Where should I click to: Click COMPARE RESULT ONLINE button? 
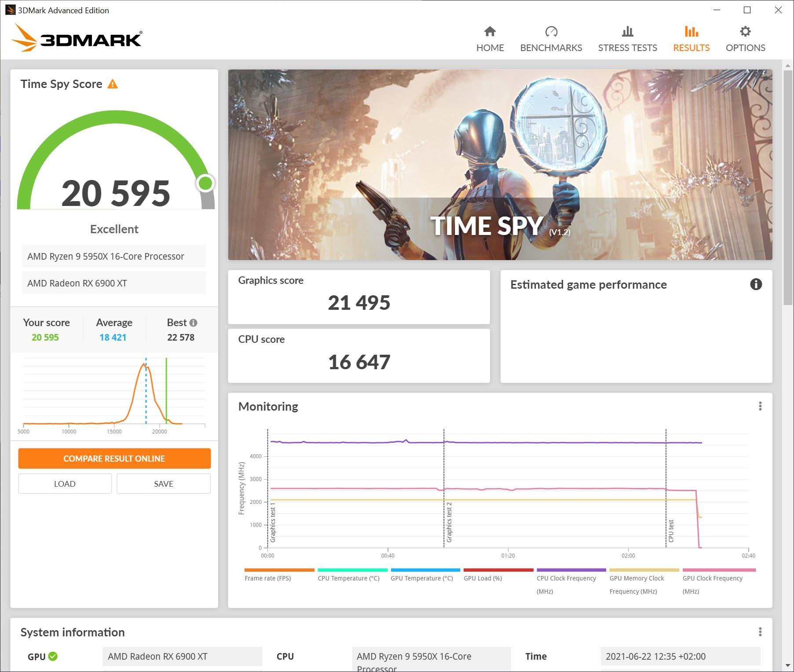tap(114, 458)
